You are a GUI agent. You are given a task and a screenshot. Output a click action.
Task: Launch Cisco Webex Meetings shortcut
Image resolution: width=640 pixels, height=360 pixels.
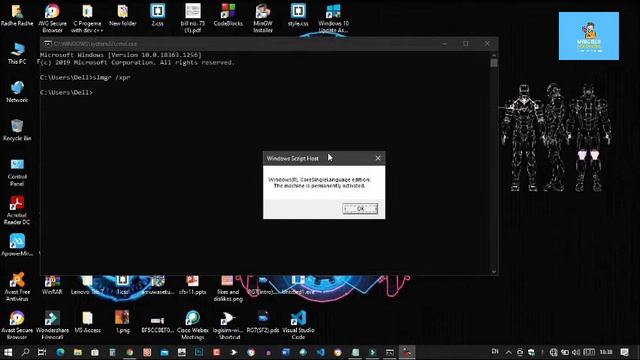(x=193, y=325)
